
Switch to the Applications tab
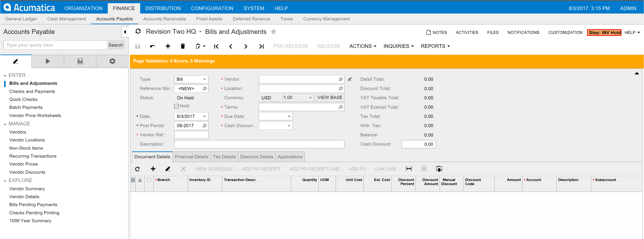[290, 157]
